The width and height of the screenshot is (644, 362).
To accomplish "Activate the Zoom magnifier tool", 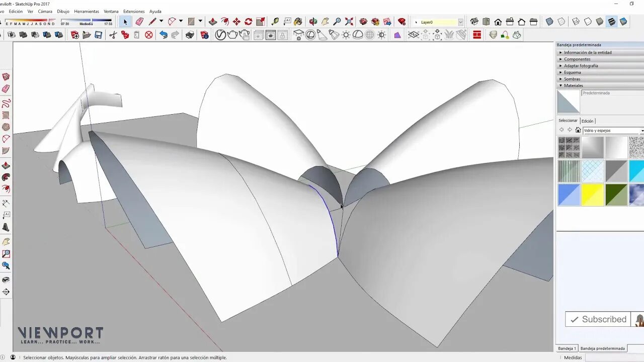I will click(x=337, y=22).
